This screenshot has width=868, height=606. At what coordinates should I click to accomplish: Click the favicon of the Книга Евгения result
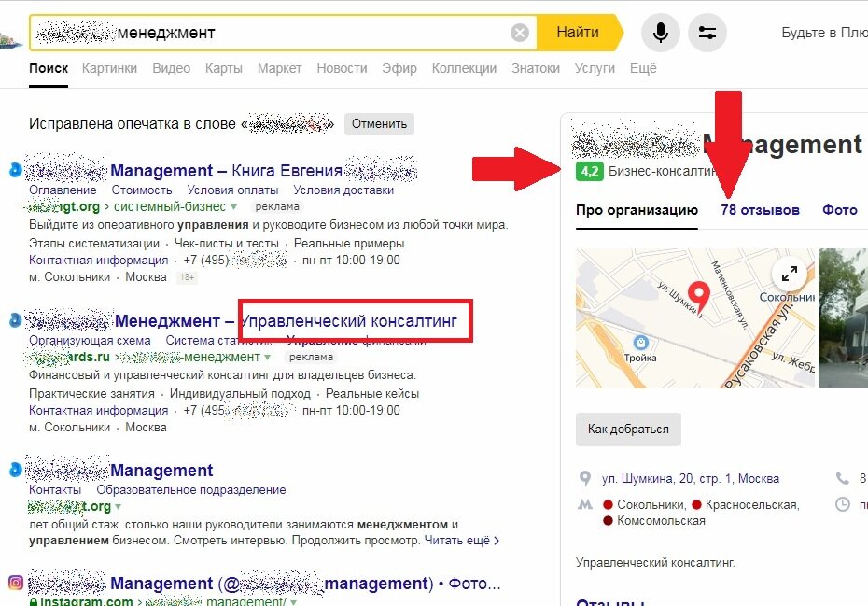(x=16, y=170)
